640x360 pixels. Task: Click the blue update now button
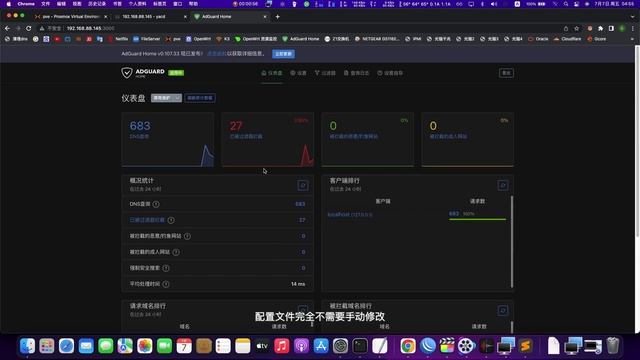(x=284, y=54)
